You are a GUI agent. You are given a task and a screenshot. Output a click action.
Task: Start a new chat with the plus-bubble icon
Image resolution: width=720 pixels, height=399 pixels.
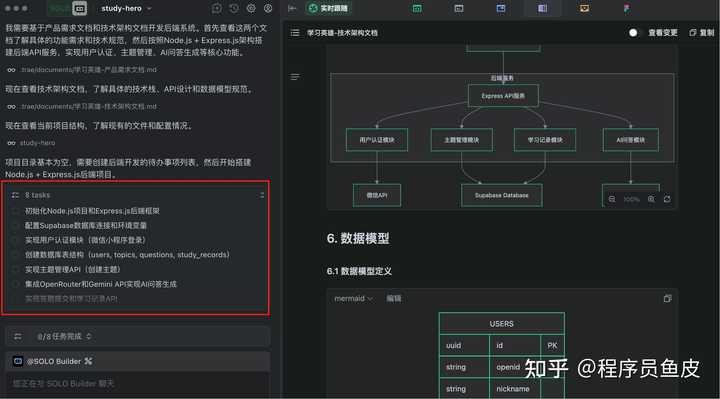pos(217,8)
